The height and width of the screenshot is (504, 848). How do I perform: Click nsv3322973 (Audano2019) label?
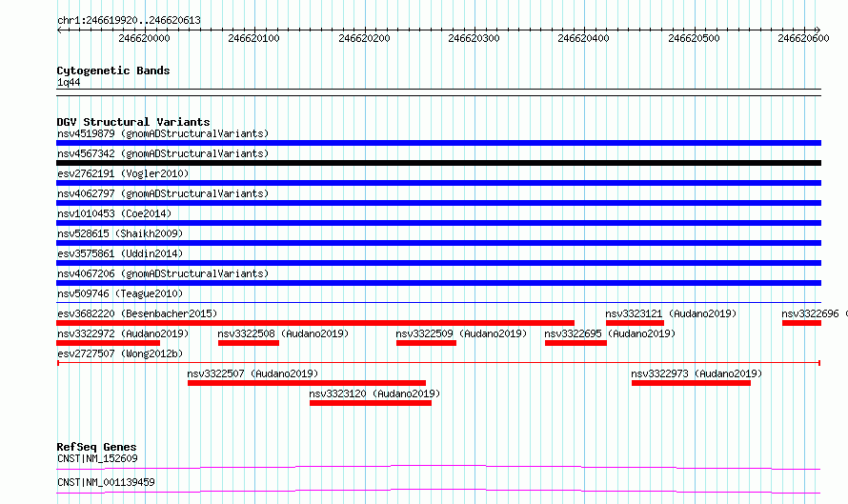tap(697, 373)
